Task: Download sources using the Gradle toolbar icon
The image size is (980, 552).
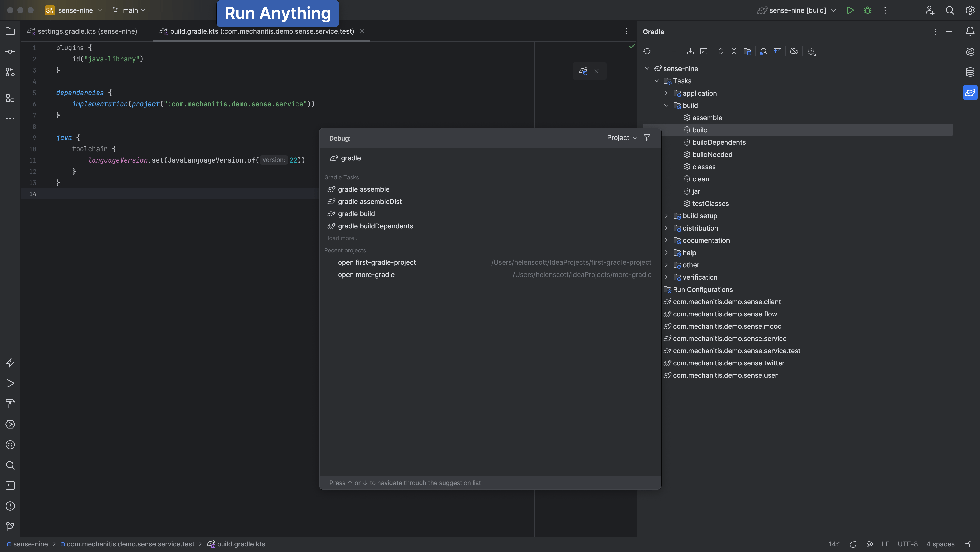Action: [690, 51]
